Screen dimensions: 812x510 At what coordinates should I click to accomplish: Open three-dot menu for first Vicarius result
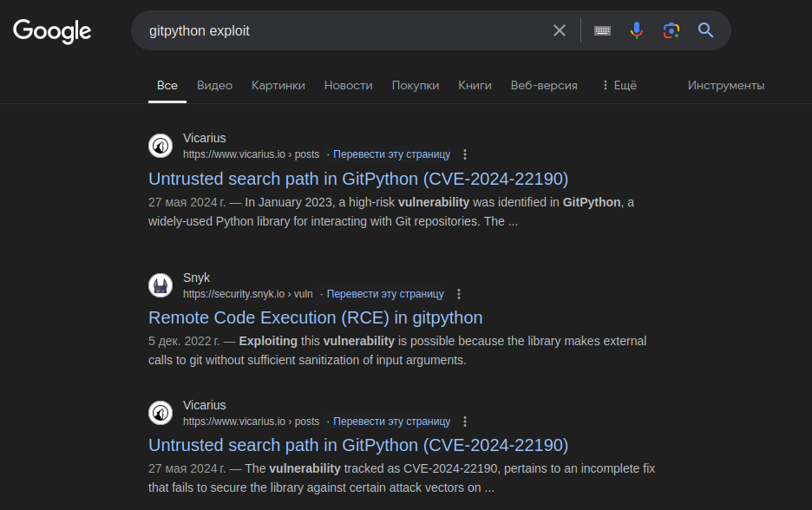pyautogui.click(x=465, y=154)
